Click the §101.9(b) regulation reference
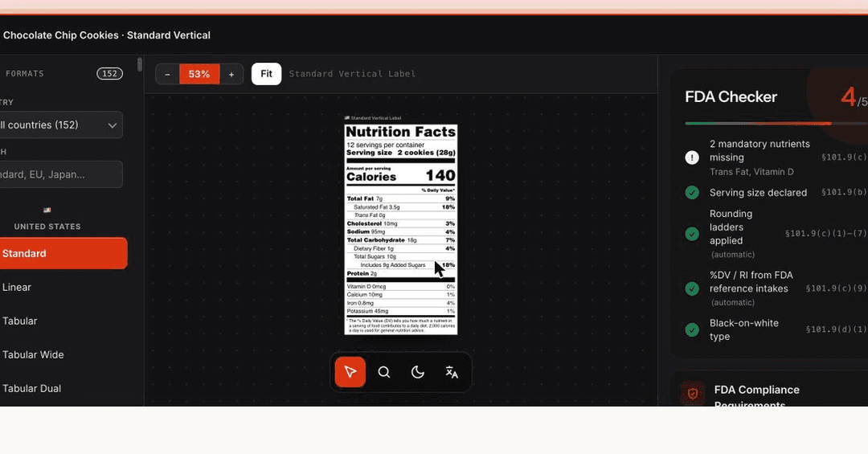 click(844, 192)
